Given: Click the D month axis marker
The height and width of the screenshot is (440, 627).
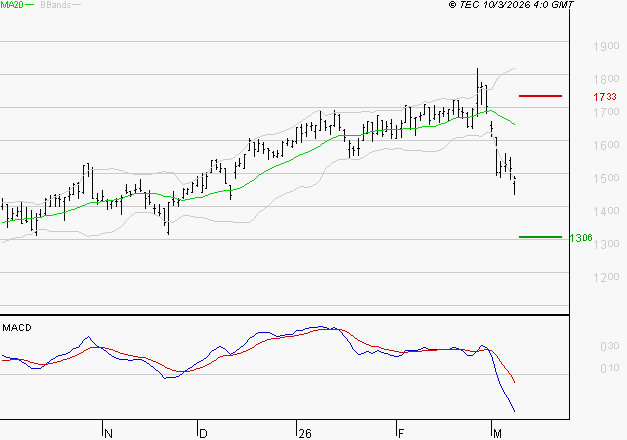Looking at the screenshot, I should (x=203, y=434).
